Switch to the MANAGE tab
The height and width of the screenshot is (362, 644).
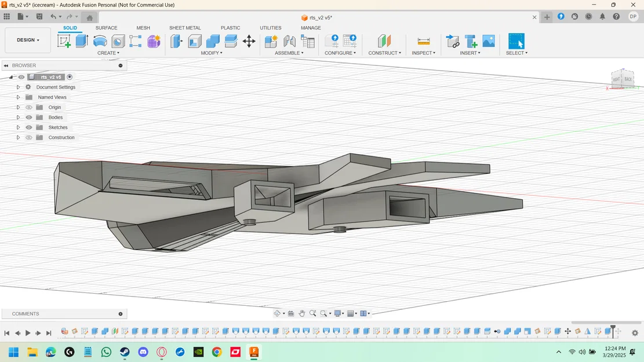click(311, 28)
